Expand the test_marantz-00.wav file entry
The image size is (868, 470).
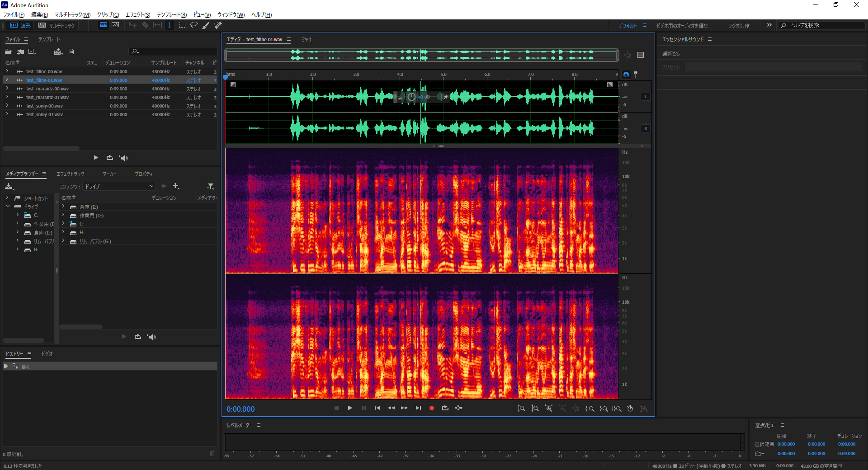click(x=7, y=89)
